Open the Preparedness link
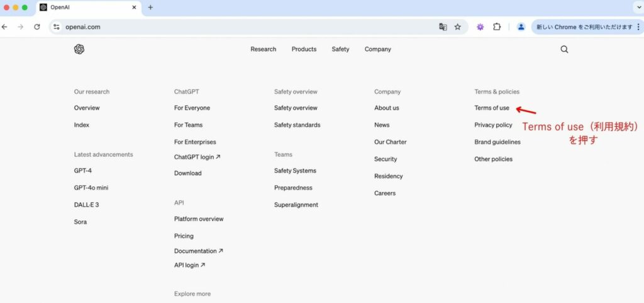Screen dimensions: 644x303 point(293,188)
